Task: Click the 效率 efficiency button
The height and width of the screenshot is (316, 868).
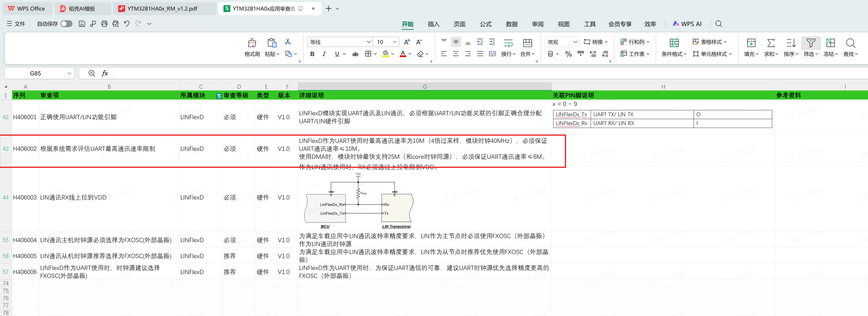Action: (x=650, y=24)
